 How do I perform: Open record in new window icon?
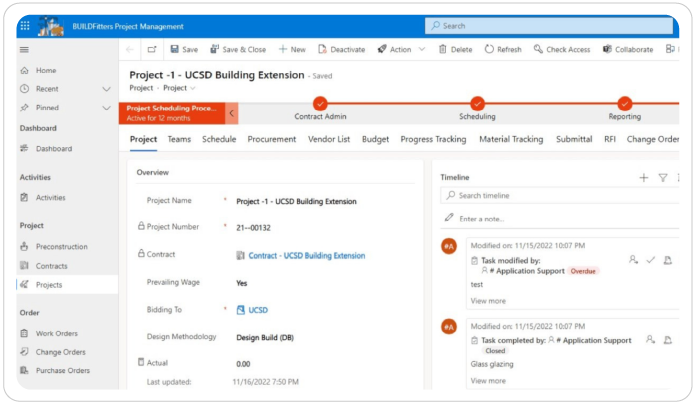pos(152,49)
